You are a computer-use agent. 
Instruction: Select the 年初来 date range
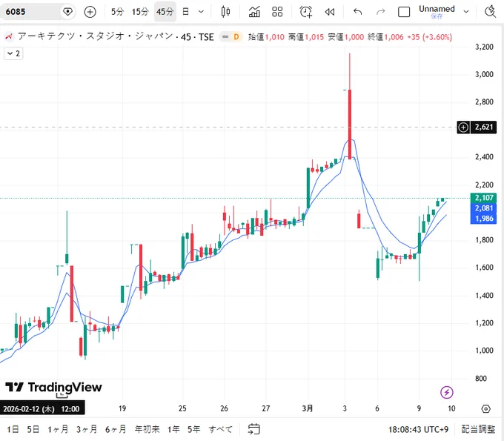[147, 429]
